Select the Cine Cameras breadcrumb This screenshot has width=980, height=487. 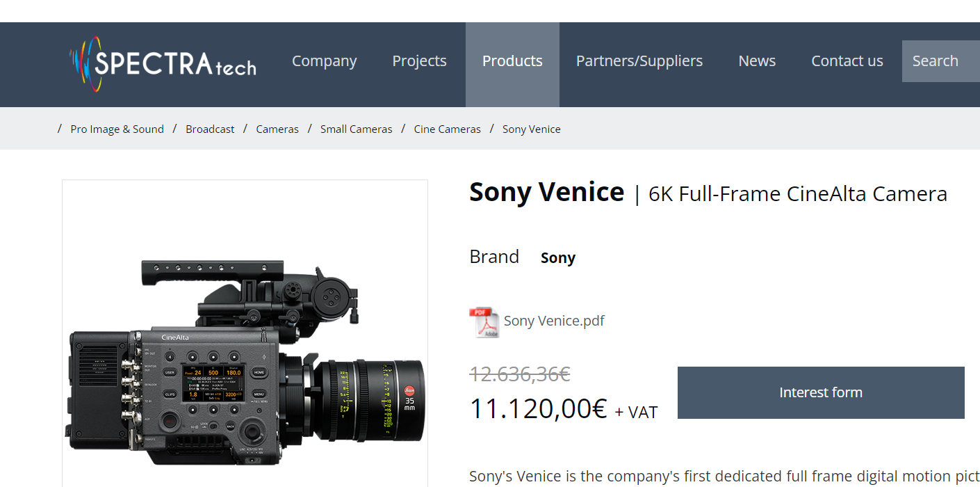coord(447,129)
